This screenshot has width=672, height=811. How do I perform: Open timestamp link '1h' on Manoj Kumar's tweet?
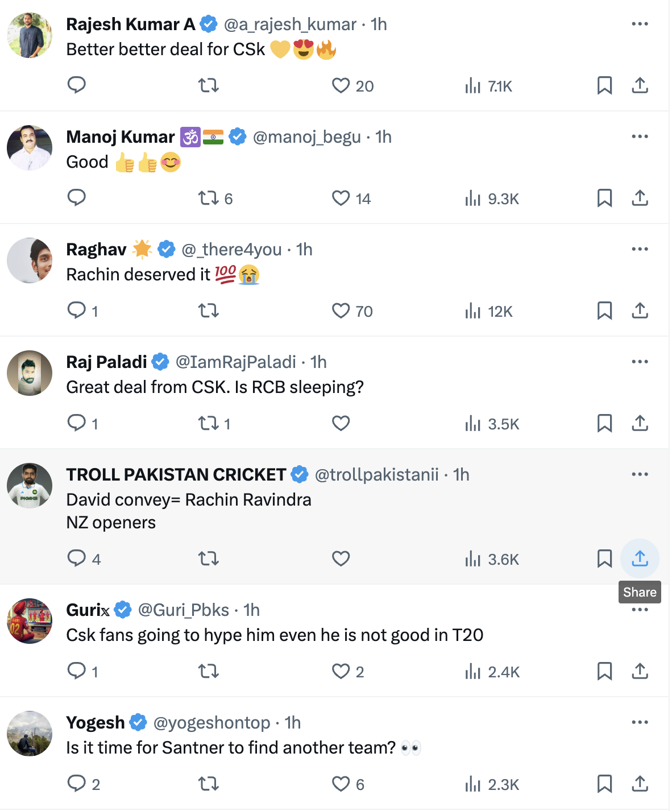coord(383,136)
